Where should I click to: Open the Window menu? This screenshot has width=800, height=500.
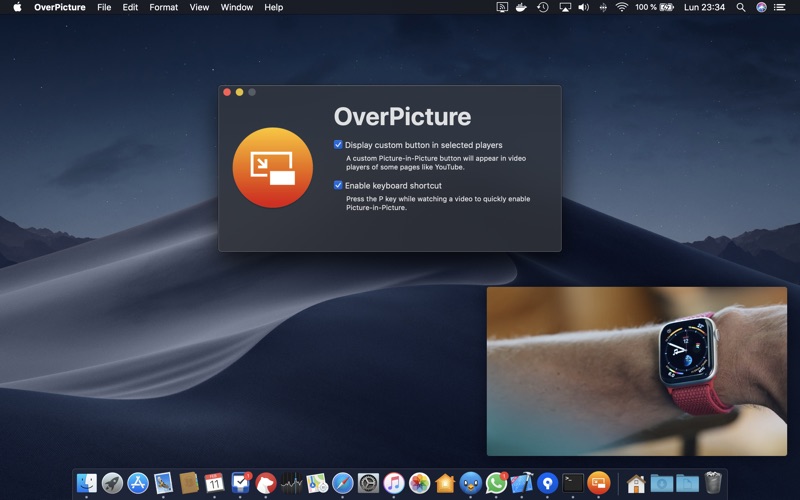pos(237,7)
